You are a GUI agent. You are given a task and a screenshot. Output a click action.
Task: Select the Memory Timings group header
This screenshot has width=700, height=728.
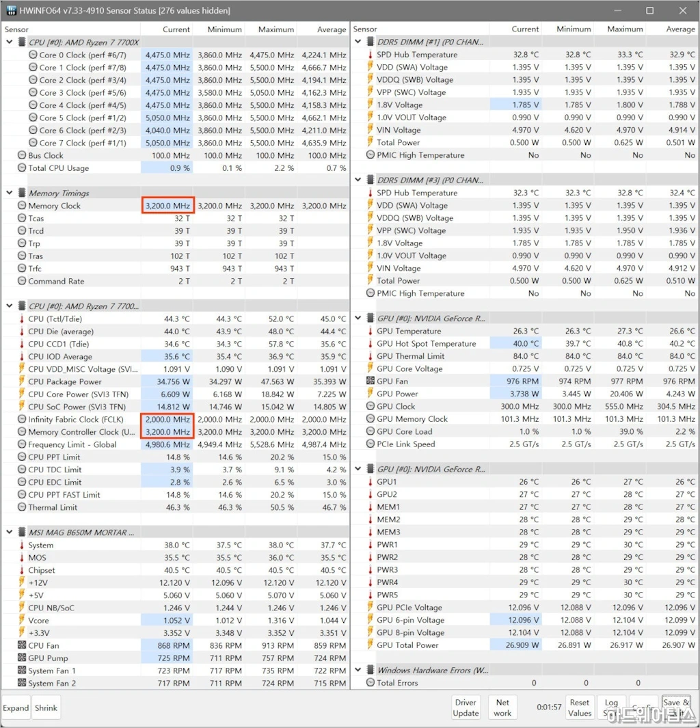coord(175,193)
